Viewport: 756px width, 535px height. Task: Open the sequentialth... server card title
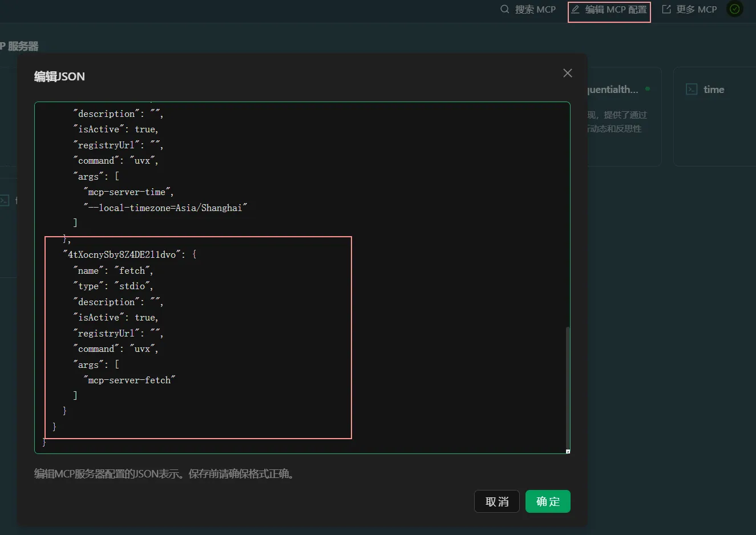click(613, 90)
